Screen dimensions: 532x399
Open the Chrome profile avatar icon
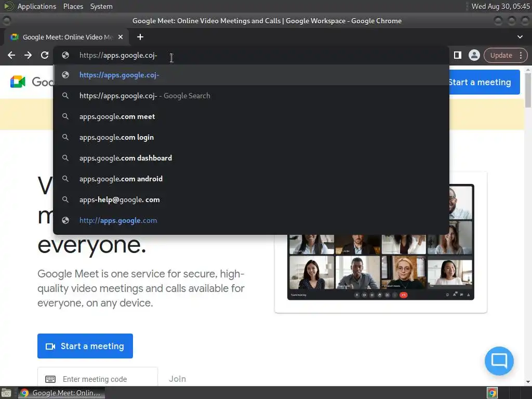point(474,55)
